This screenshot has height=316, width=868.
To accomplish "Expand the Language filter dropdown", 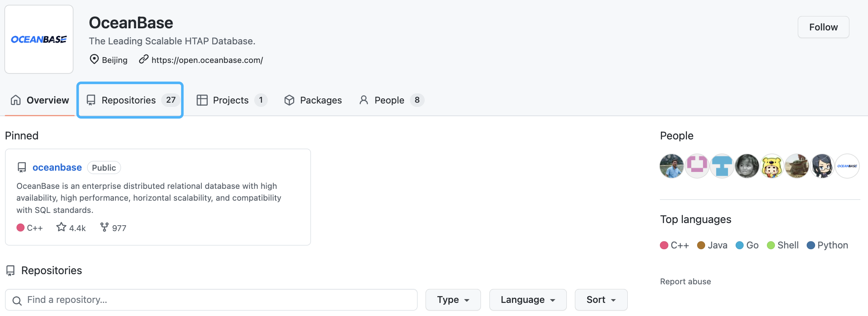I will click(527, 300).
